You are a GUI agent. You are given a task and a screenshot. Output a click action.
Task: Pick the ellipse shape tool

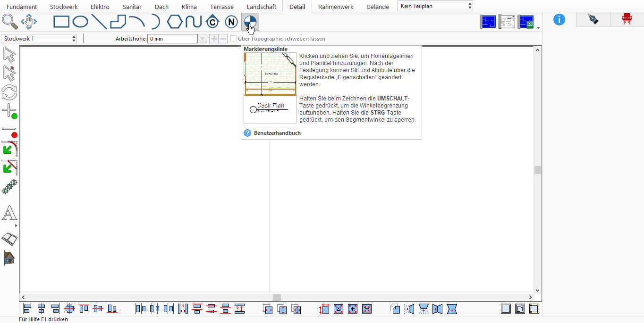[80, 22]
